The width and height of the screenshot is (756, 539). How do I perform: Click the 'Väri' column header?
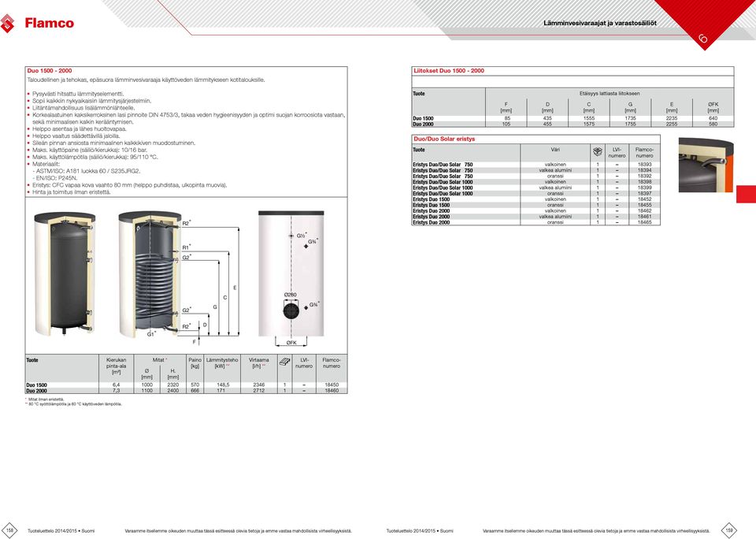[555, 150]
